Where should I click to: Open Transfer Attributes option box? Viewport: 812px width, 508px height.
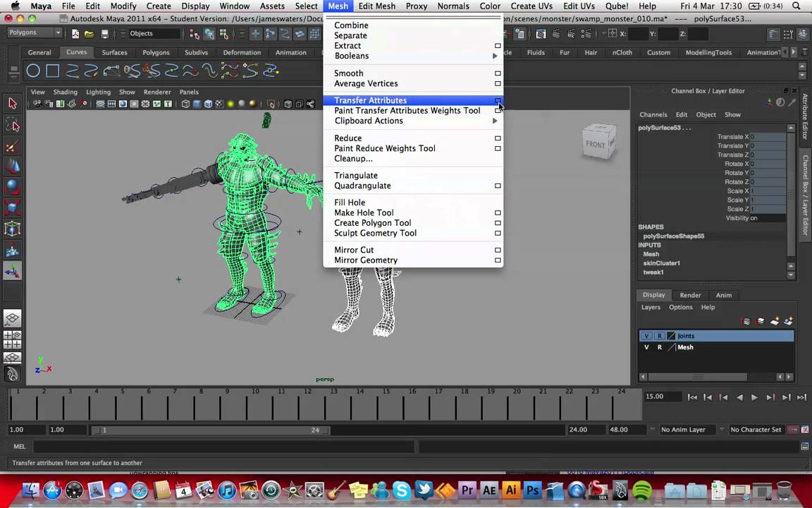pyautogui.click(x=498, y=101)
